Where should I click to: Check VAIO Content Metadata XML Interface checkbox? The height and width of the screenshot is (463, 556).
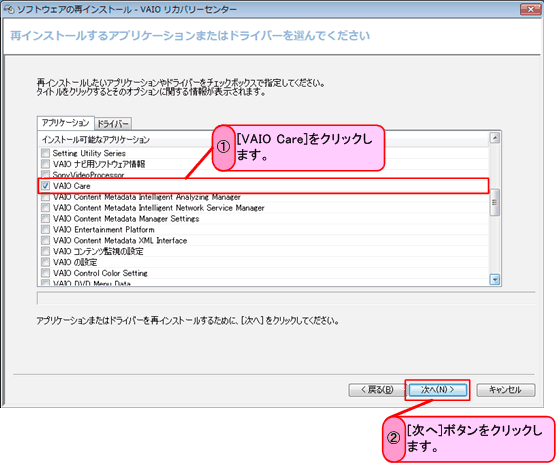[x=45, y=240]
